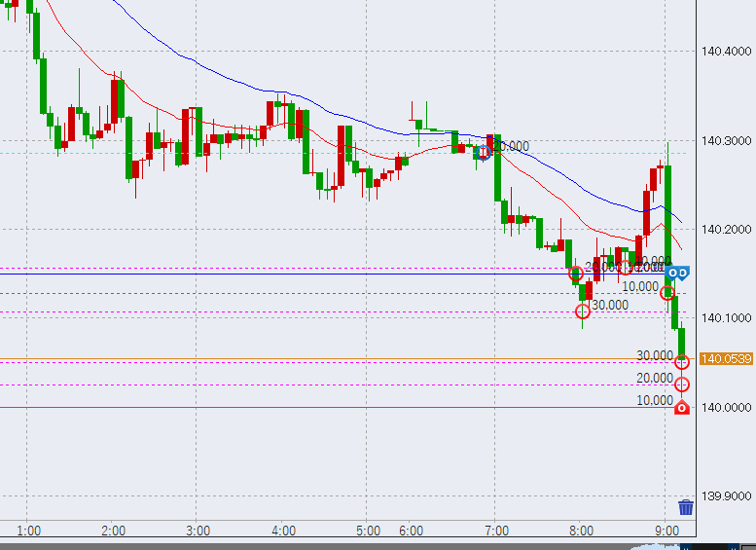The height and width of the screenshot is (550, 756).
Task: Click the 4:00 label on time axis
Action: click(x=283, y=532)
